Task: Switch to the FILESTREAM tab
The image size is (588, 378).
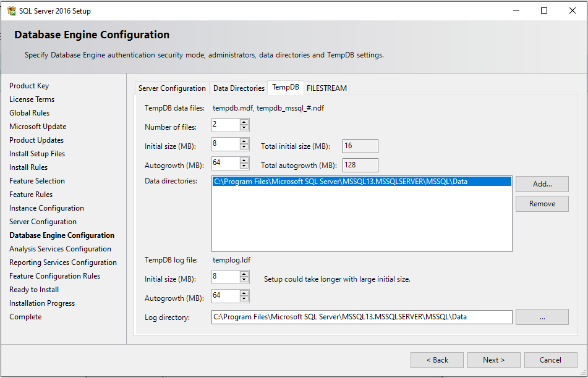Action: (326, 88)
